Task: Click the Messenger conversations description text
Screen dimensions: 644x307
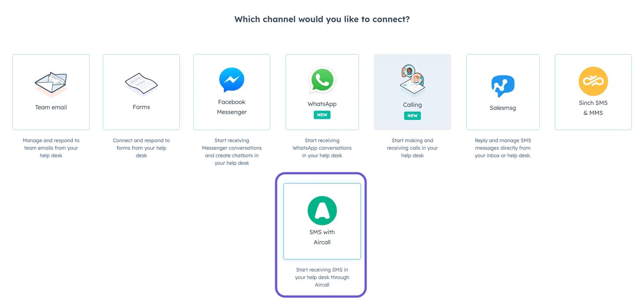Action: (x=232, y=151)
